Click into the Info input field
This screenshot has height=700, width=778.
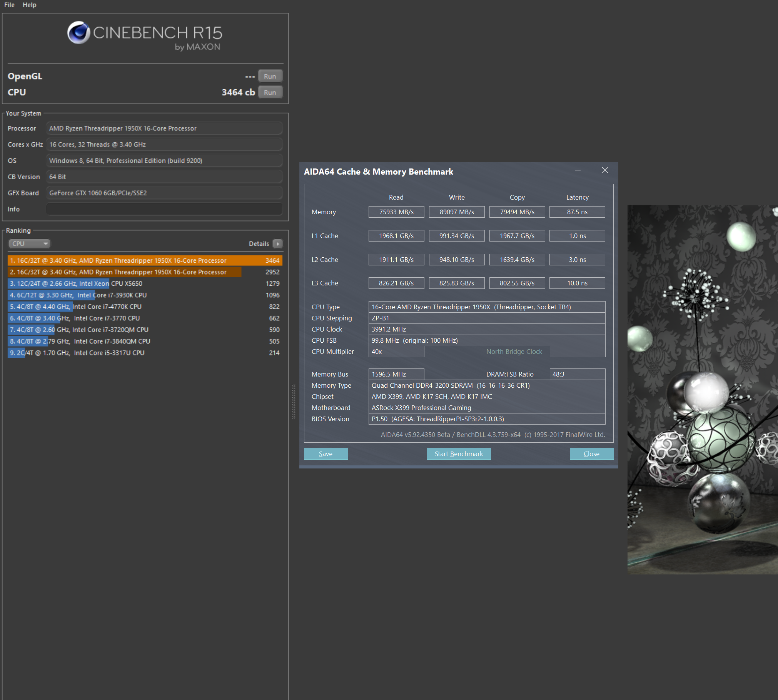coord(164,209)
